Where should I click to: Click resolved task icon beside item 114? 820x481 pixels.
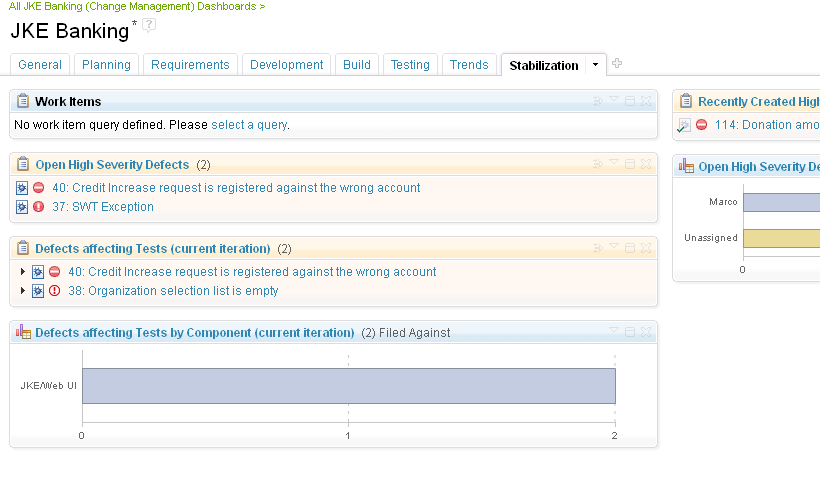point(684,126)
